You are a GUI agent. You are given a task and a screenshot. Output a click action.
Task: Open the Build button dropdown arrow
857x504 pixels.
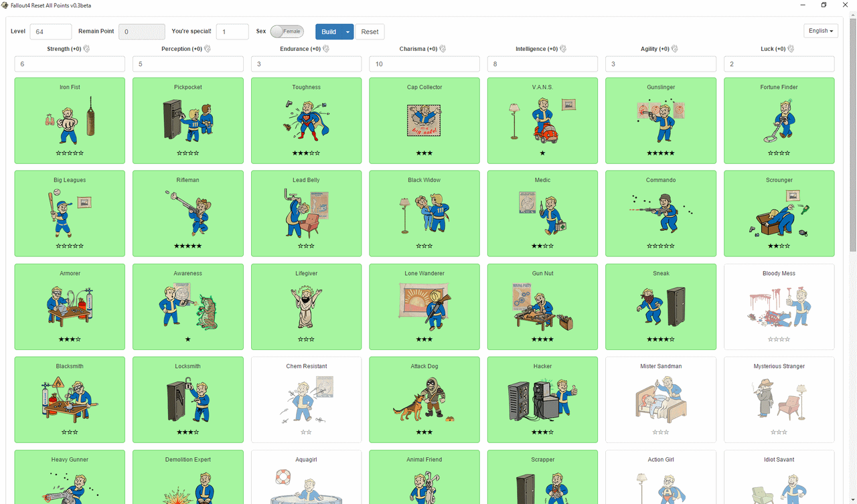(347, 31)
